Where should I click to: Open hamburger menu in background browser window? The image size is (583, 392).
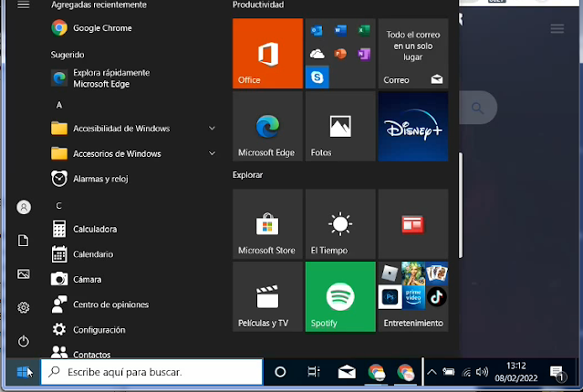coord(557,28)
